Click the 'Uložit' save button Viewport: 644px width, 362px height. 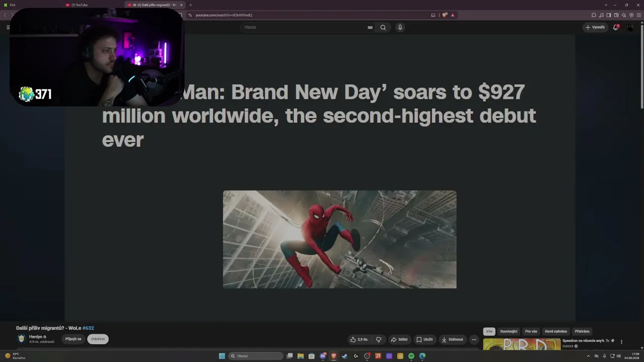[x=424, y=339]
